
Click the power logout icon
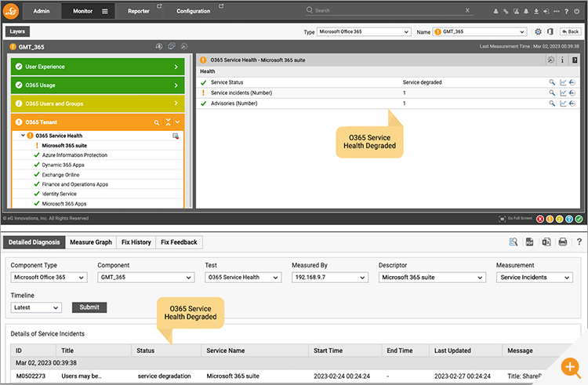coord(577,11)
